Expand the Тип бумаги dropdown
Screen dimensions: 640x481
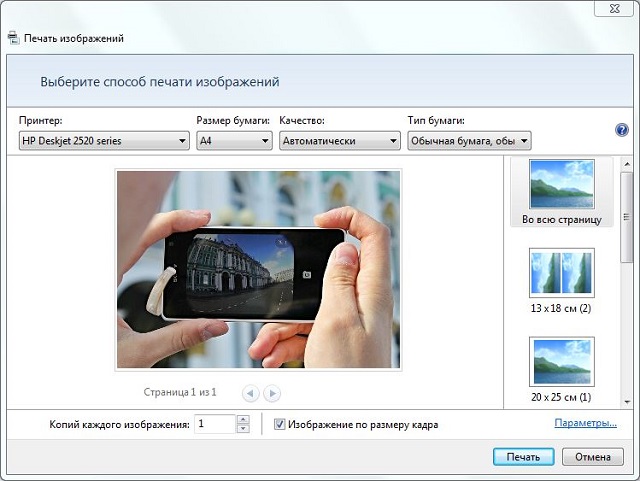[469, 141]
